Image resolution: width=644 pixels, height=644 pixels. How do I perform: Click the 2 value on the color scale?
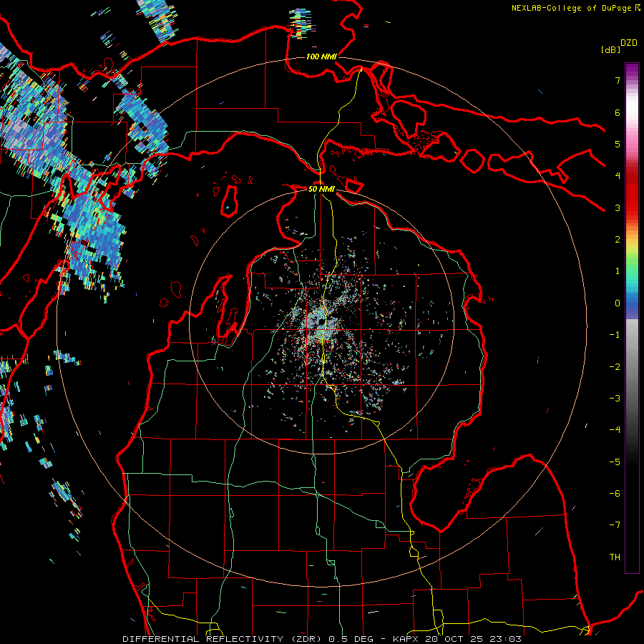click(618, 240)
